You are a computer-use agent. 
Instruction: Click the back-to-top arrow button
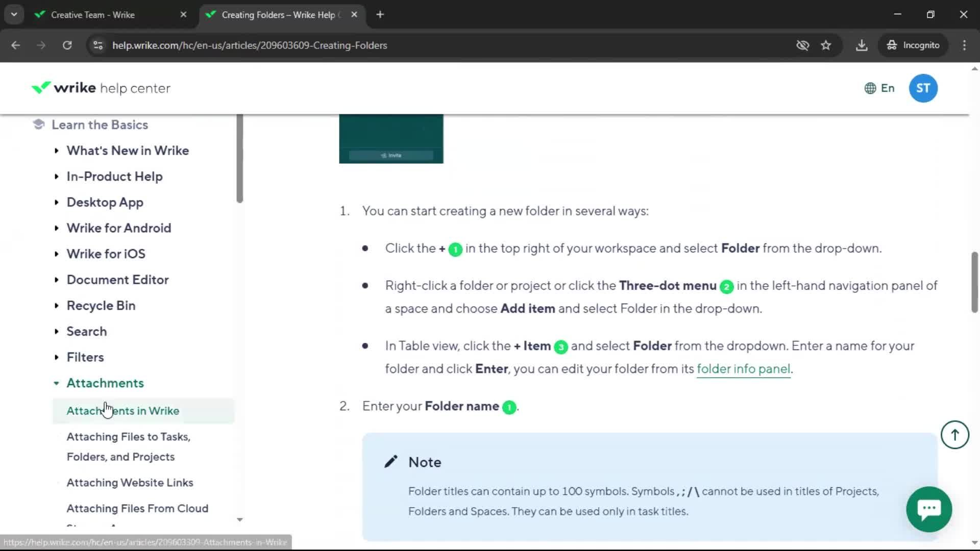954,435
